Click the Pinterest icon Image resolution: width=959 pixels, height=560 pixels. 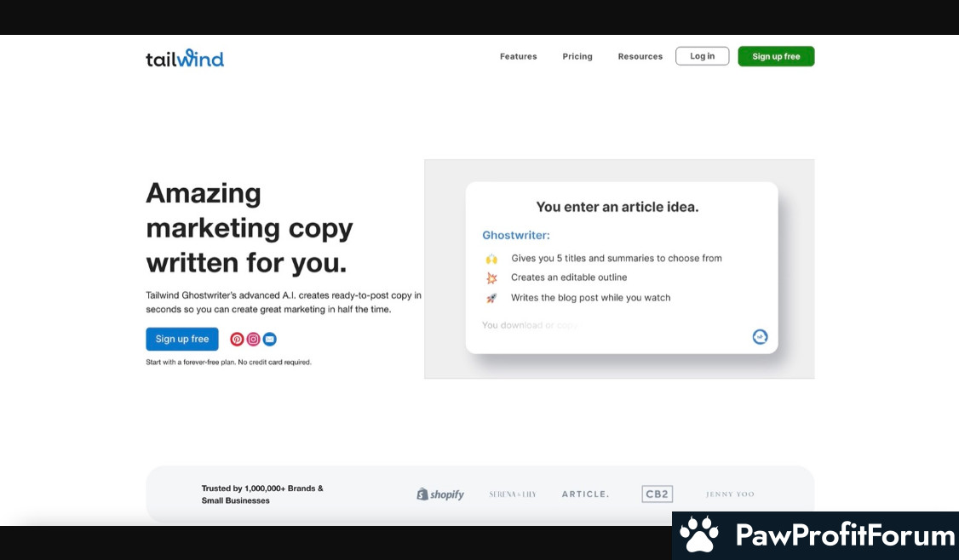237,339
